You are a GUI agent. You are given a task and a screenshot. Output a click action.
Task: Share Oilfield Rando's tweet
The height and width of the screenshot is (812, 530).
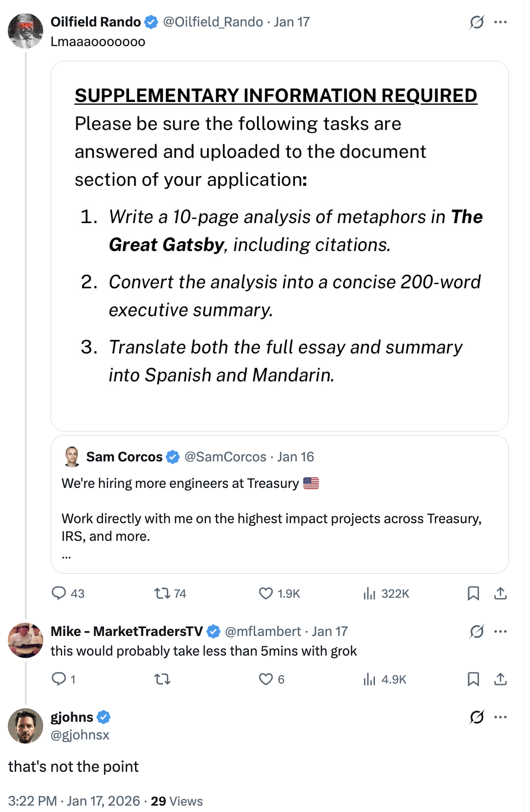[x=501, y=593]
